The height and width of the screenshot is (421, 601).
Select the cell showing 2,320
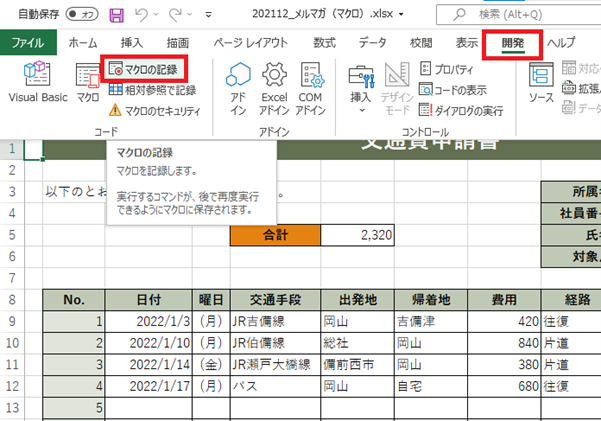point(358,235)
